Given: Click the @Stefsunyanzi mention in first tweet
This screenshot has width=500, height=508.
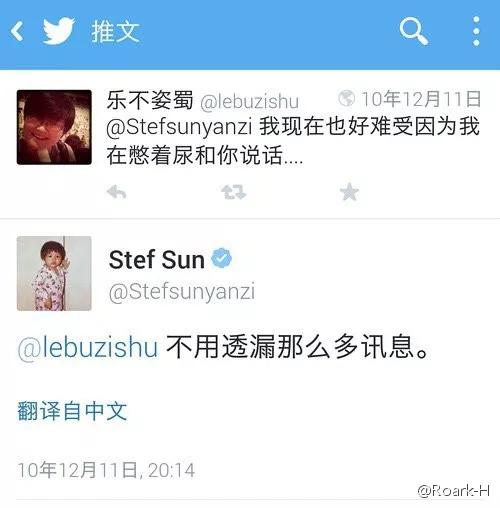Looking at the screenshot, I should click(179, 128).
